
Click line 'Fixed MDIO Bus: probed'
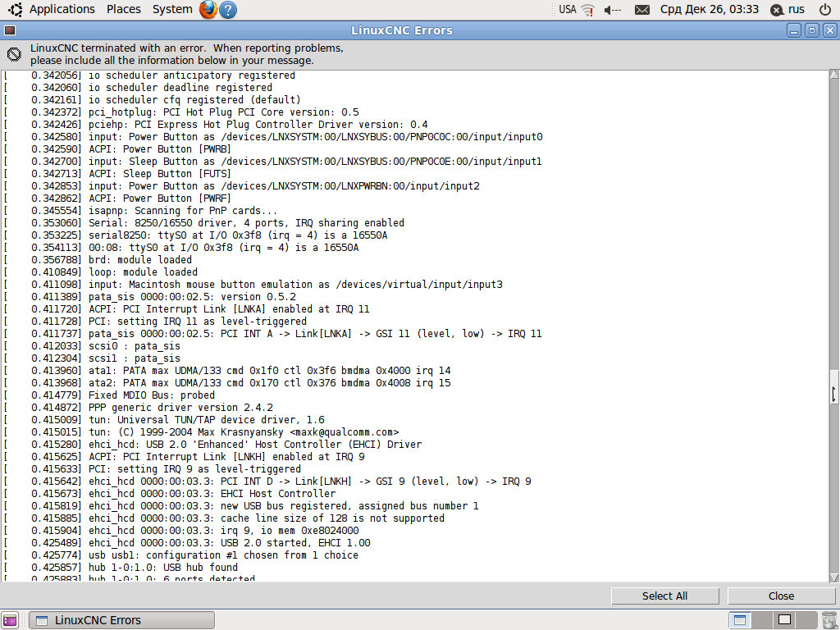click(x=152, y=395)
